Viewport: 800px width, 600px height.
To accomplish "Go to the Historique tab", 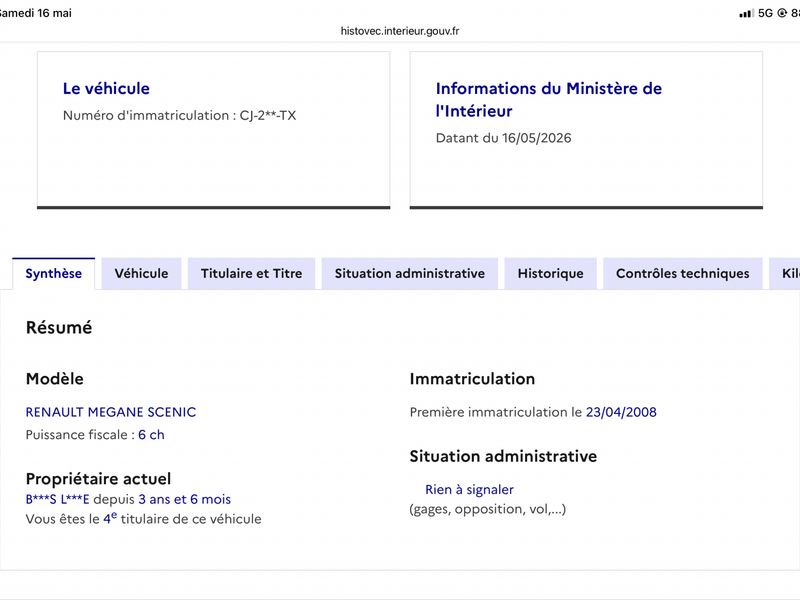I will pyautogui.click(x=551, y=273).
